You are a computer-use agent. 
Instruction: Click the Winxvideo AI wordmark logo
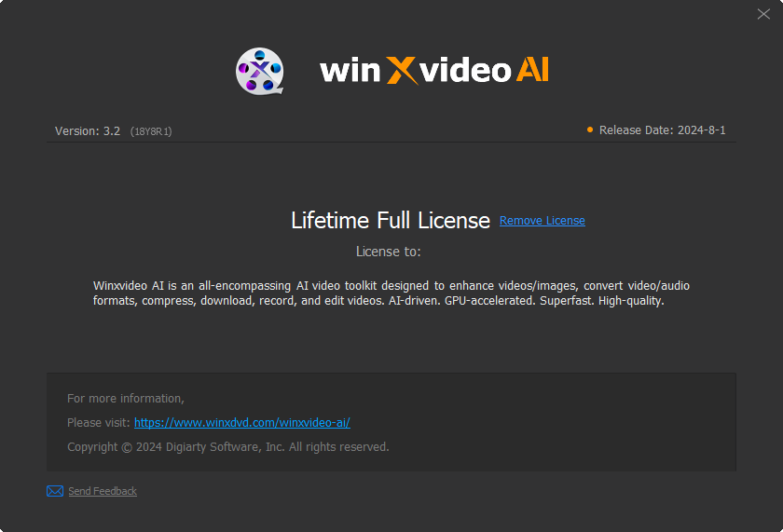coord(434,70)
